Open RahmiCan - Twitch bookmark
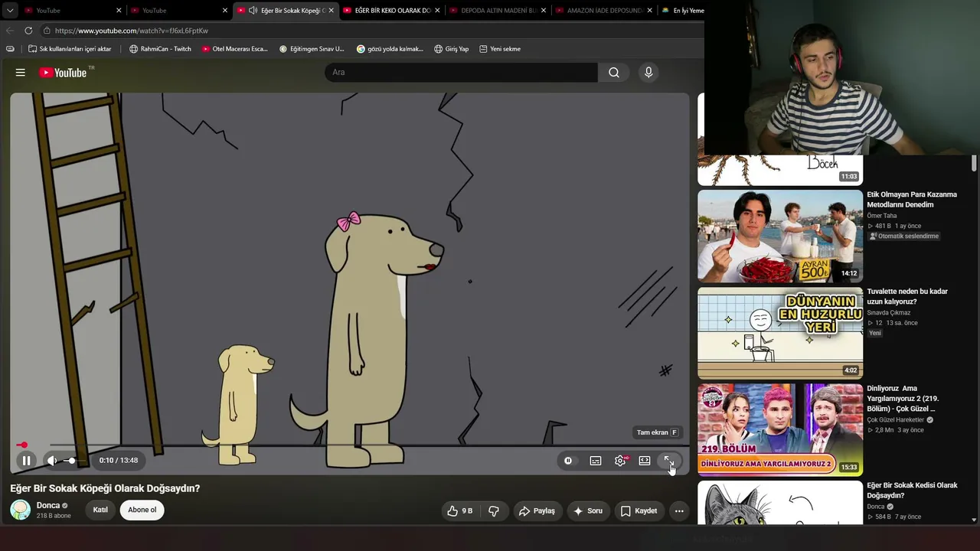 (x=160, y=49)
